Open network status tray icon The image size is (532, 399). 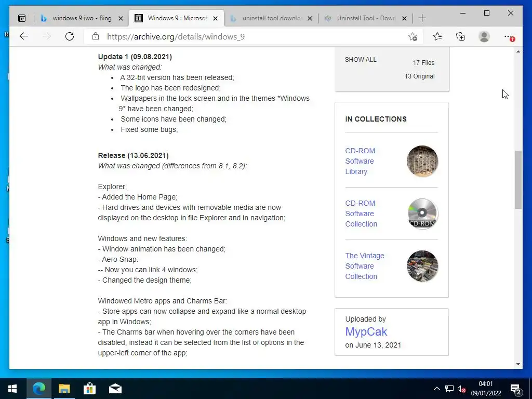pos(449,389)
